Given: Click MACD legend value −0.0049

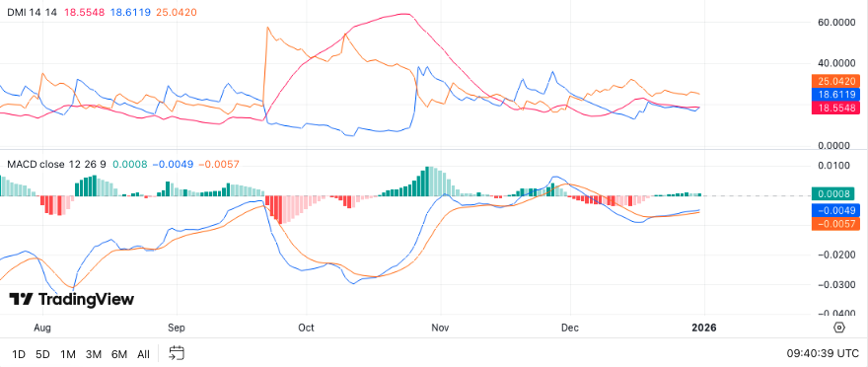Looking at the screenshot, I should tap(173, 165).
